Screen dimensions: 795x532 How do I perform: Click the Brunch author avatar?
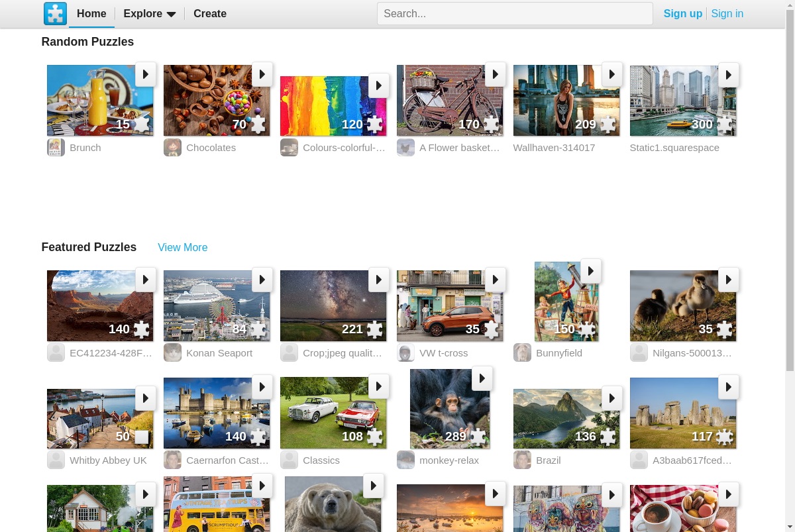[x=56, y=147]
